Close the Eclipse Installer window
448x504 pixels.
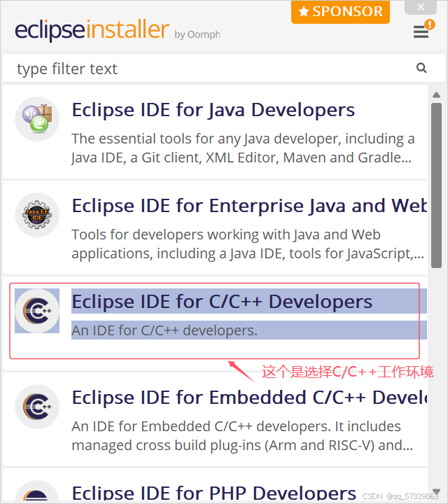pyautogui.click(x=421, y=7)
